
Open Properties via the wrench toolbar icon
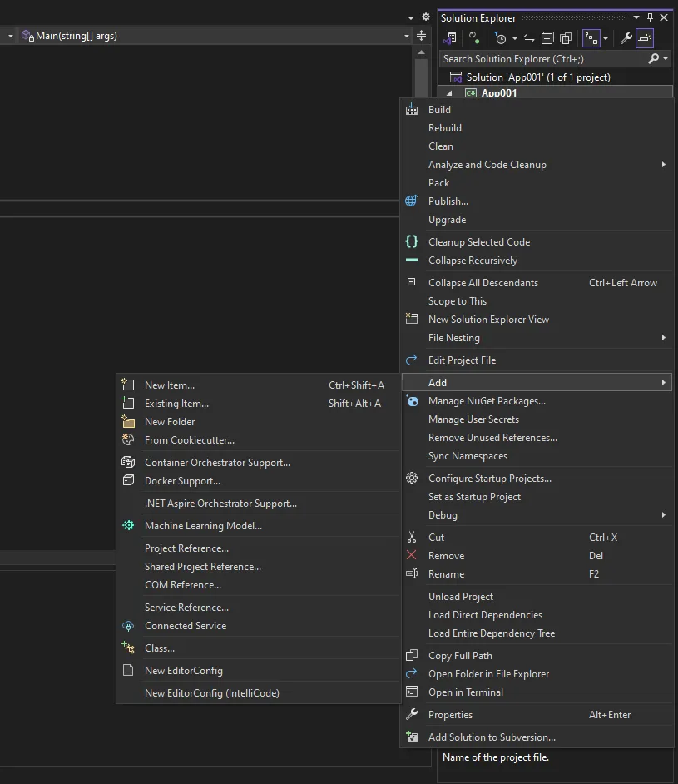point(626,38)
